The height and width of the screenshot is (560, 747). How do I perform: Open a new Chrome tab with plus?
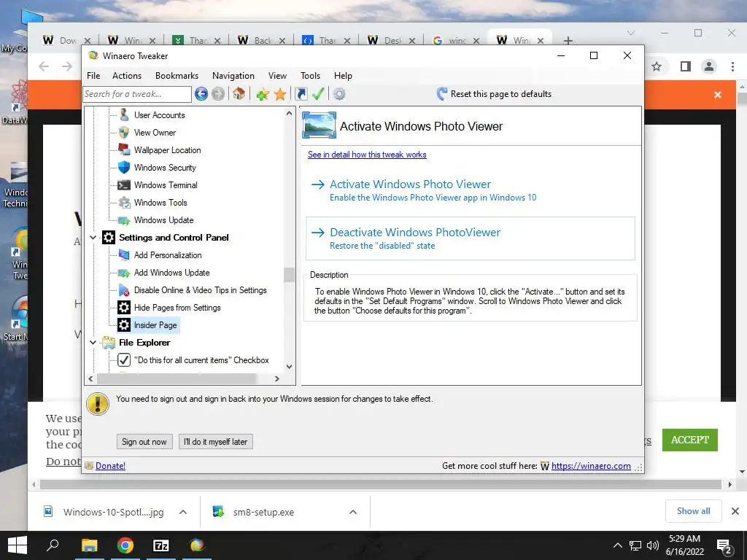568,41
